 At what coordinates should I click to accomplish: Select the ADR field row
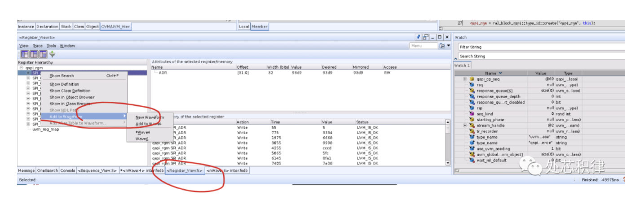tap(299, 72)
